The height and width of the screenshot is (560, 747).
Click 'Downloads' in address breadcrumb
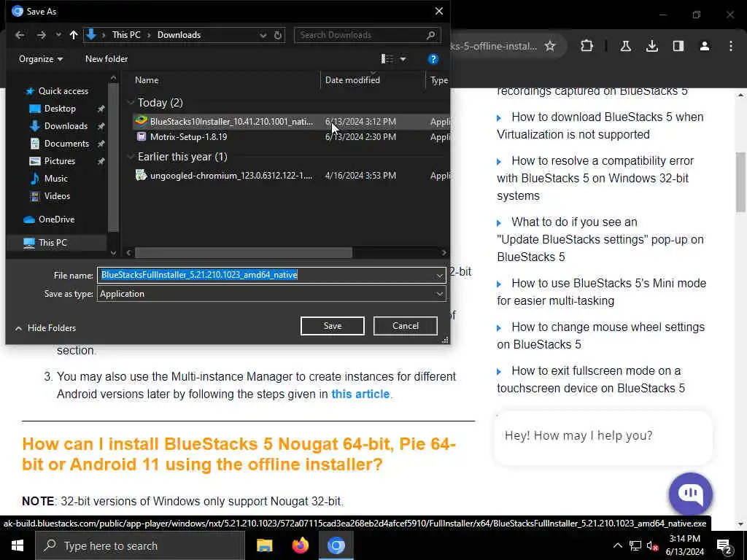click(x=179, y=35)
